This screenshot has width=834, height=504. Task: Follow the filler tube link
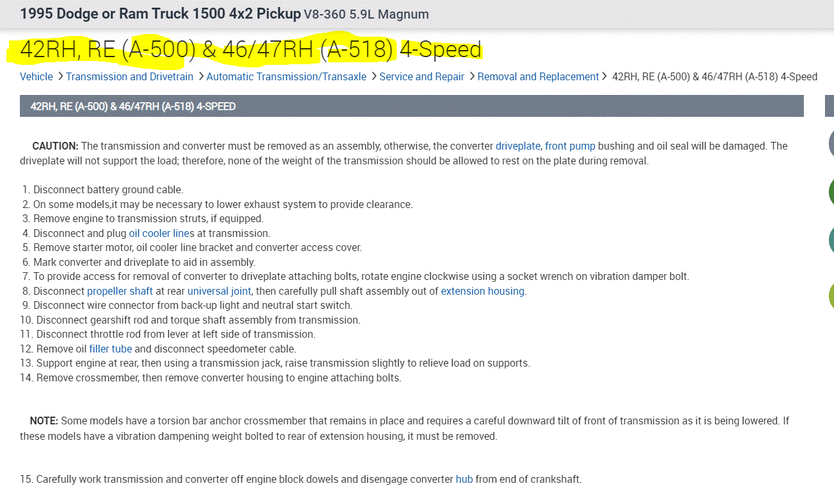pyautogui.click(x=110, y=349)
